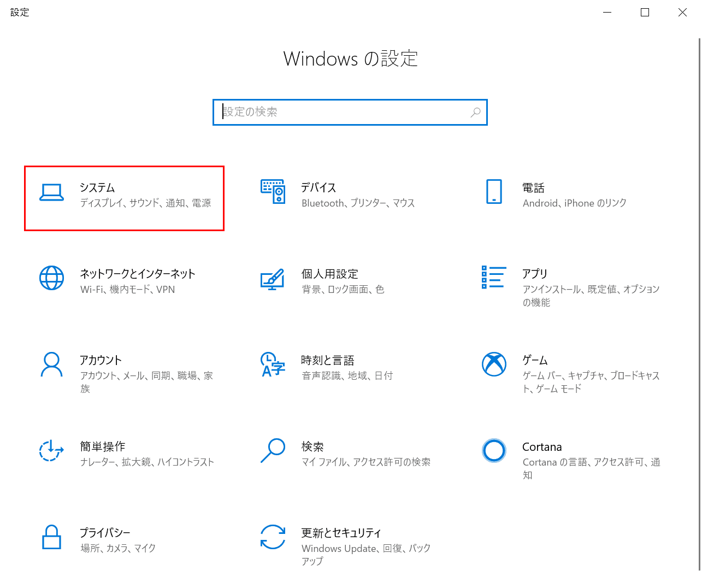Click the アカウント person icon

click(51, 364)
